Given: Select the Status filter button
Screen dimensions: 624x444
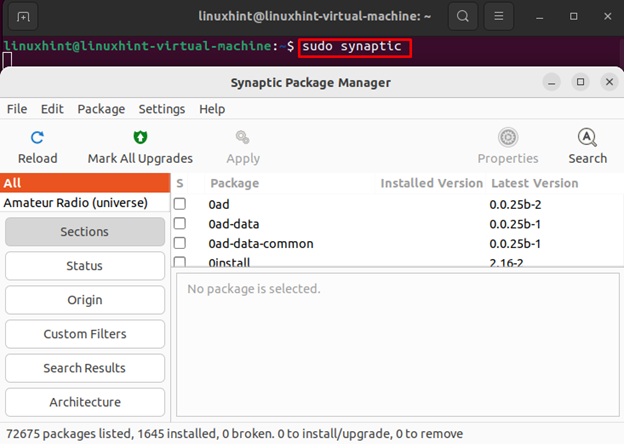Looking at the screenshot, I should [85, 266].
